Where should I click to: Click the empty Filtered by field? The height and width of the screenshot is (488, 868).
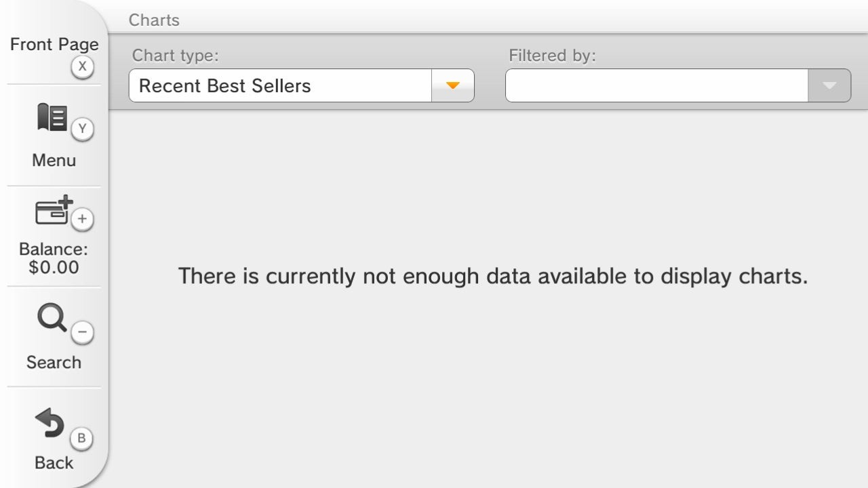656,85
